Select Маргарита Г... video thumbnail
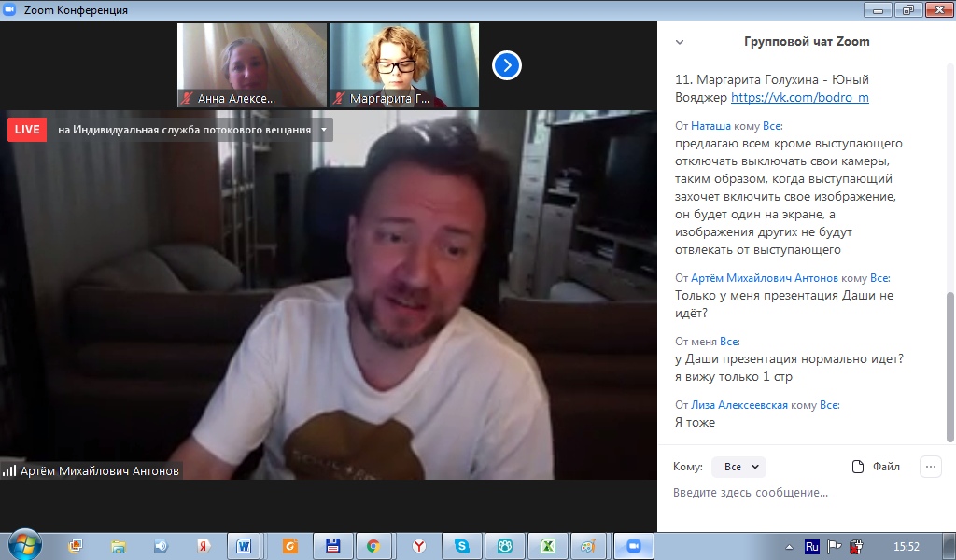This screenshot has height=560, width=956. tap(404, 65)
